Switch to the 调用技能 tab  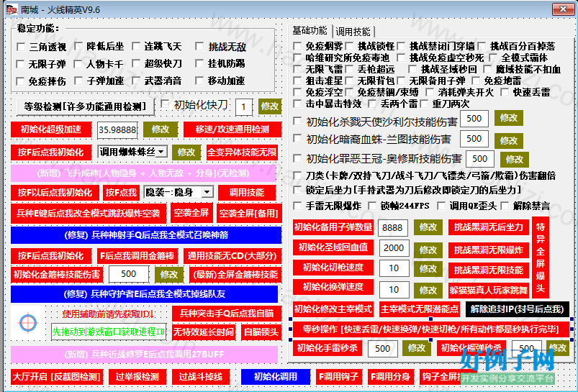coord(353,32)
